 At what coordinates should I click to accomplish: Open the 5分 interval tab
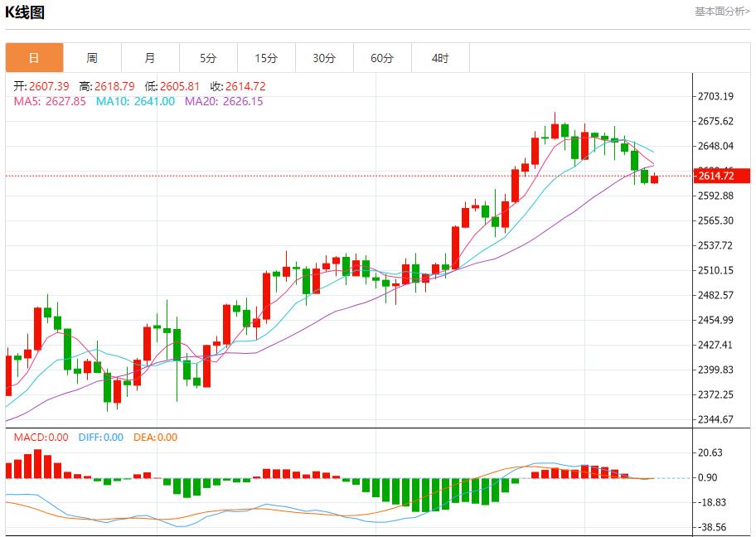coord(208,58)
